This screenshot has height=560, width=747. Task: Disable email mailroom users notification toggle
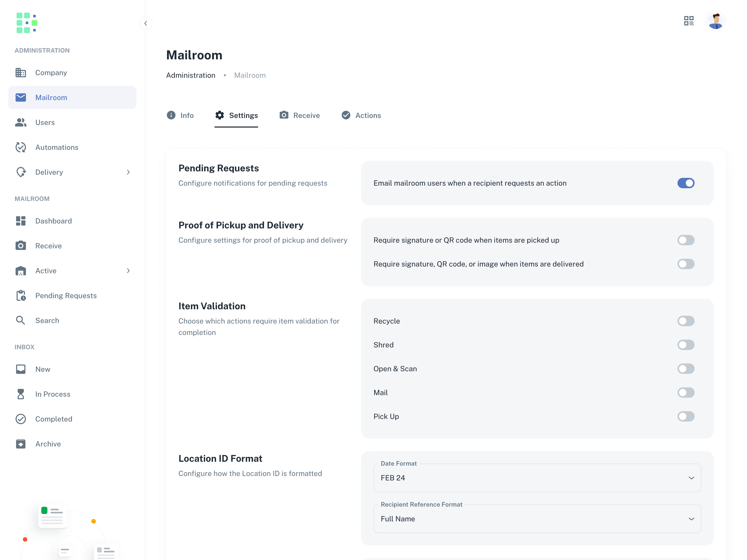(x=686, y=183)
